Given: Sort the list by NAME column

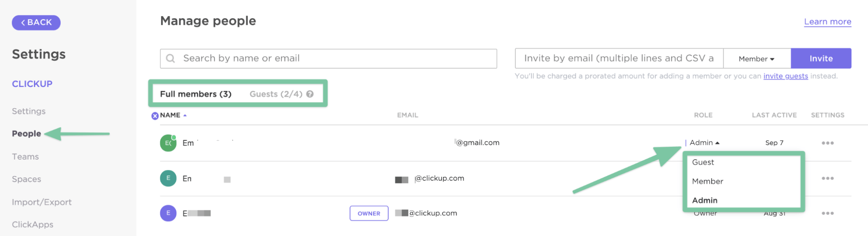Looking at the screenshot, I should [170, 115].
